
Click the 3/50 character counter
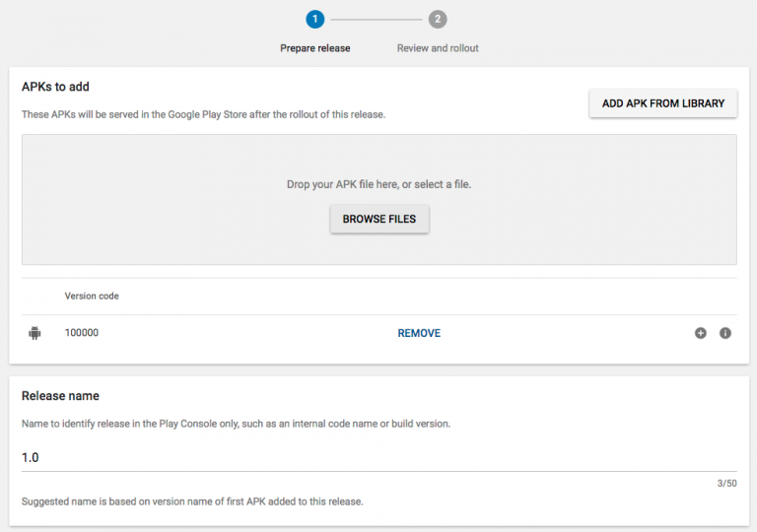pyautogui.click(x=725, y=483)
